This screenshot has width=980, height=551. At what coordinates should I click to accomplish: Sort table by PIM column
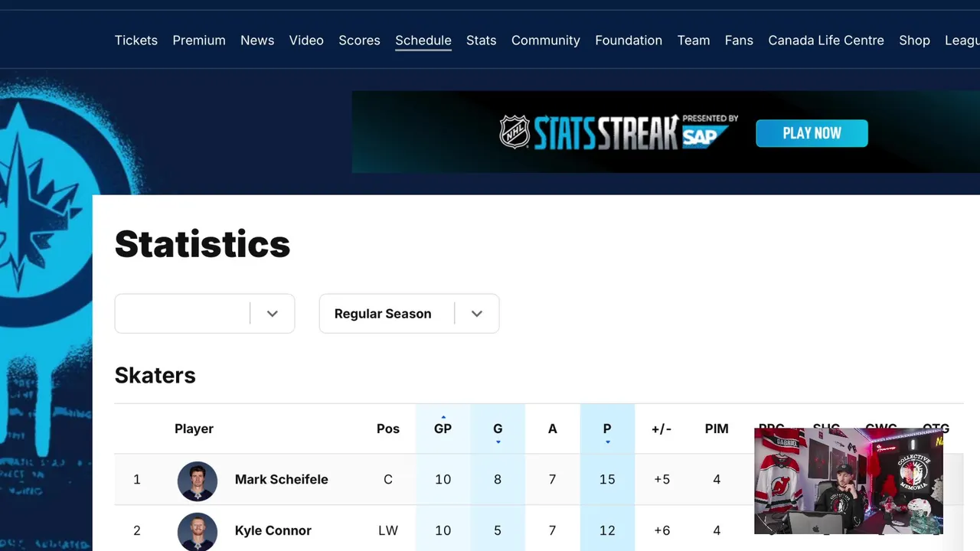click(717, 429)
